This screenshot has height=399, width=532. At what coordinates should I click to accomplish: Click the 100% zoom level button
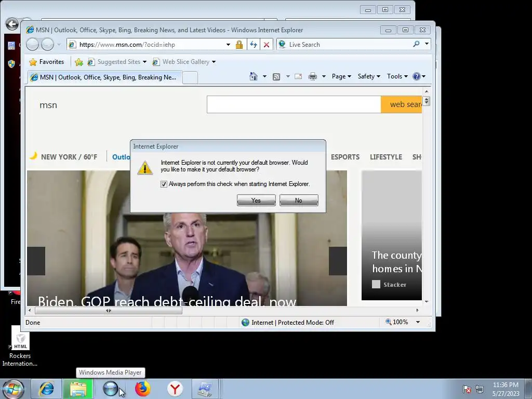(396, 322)
